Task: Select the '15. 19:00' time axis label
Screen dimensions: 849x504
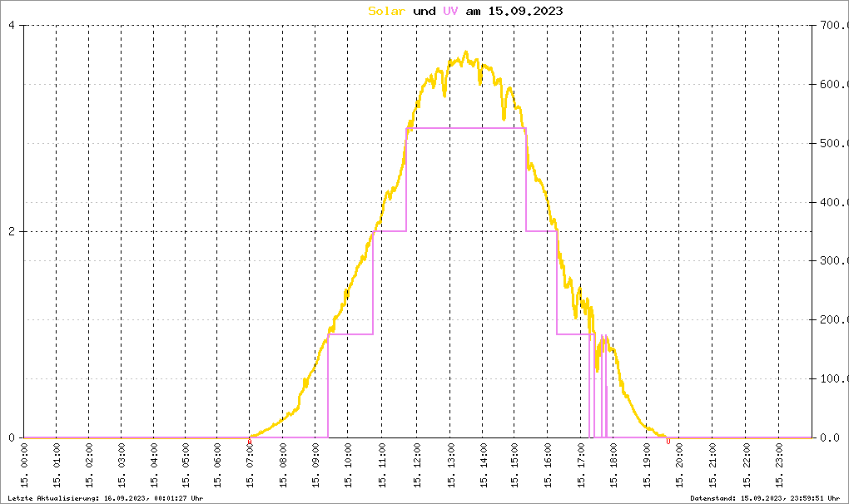Action: point(647,465)
